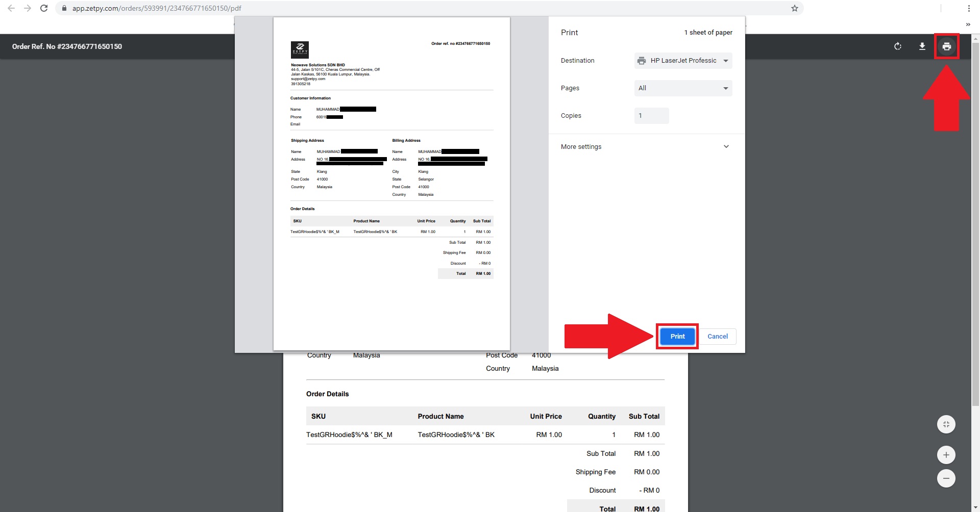980x512 pixels.
Task: Click the "Unit Price" column header in background PDF
Action: point(546,417)
